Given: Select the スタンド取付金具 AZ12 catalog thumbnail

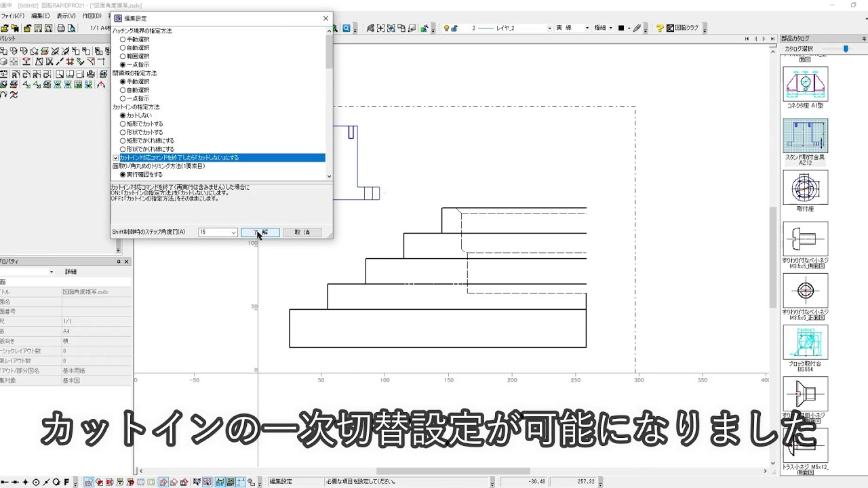Looking at the screenshot, I should [806, 134].
